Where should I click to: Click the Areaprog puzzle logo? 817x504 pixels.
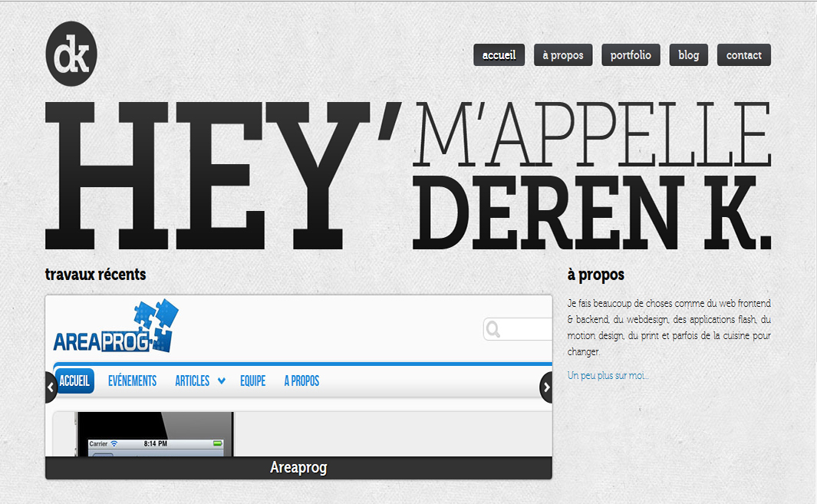(116, 326)
